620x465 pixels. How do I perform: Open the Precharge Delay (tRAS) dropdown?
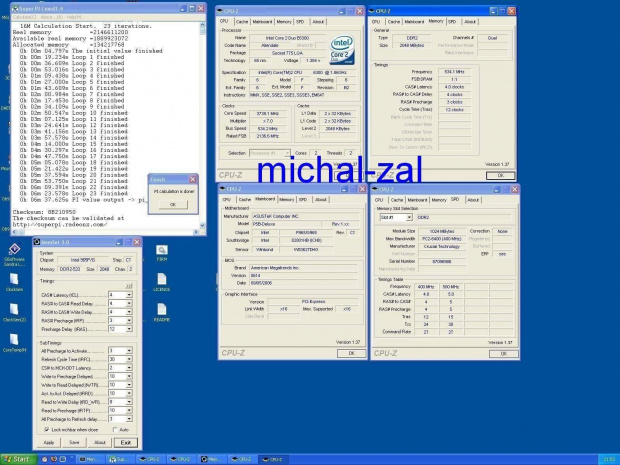tap(129, 329)
